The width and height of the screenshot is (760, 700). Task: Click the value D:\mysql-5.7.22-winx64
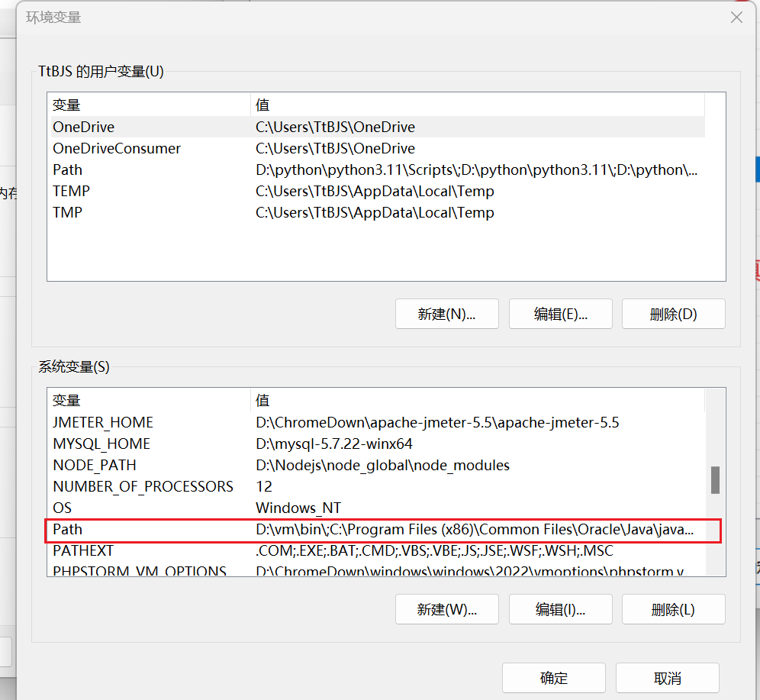tap(334, 444)
